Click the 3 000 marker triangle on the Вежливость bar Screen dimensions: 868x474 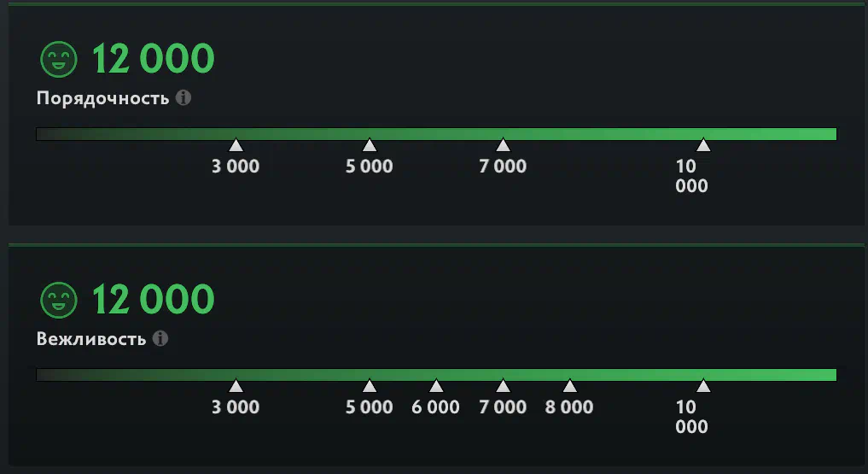pyautogui.click(x=236, y=386)
